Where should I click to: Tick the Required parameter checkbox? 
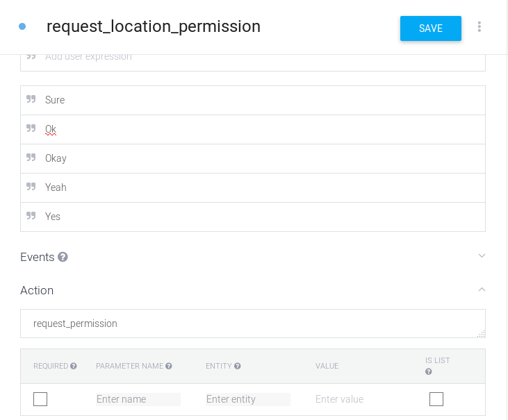[40, 399]
